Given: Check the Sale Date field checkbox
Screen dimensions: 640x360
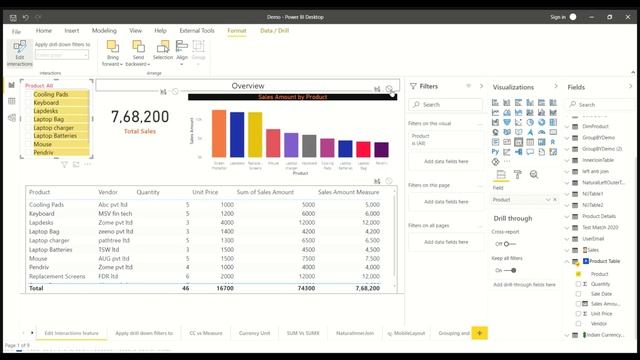Looking at the screenshot, I should point(578,294).
